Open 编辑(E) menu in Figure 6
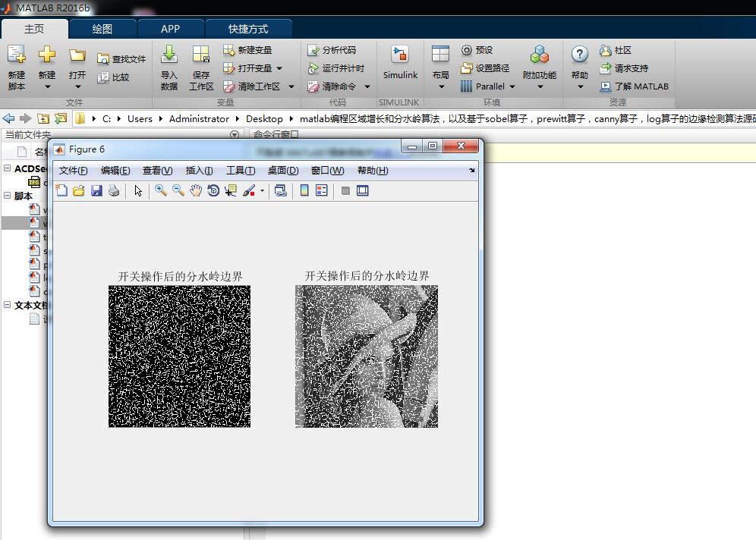 point(115,171)
